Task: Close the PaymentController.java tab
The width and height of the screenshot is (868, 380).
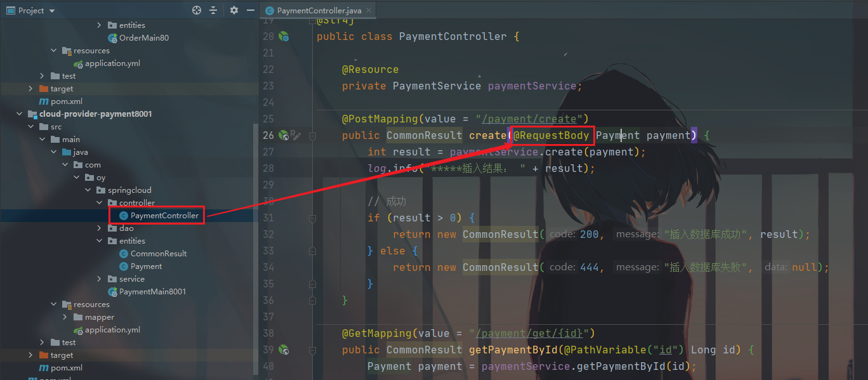Action: [369, 10]
